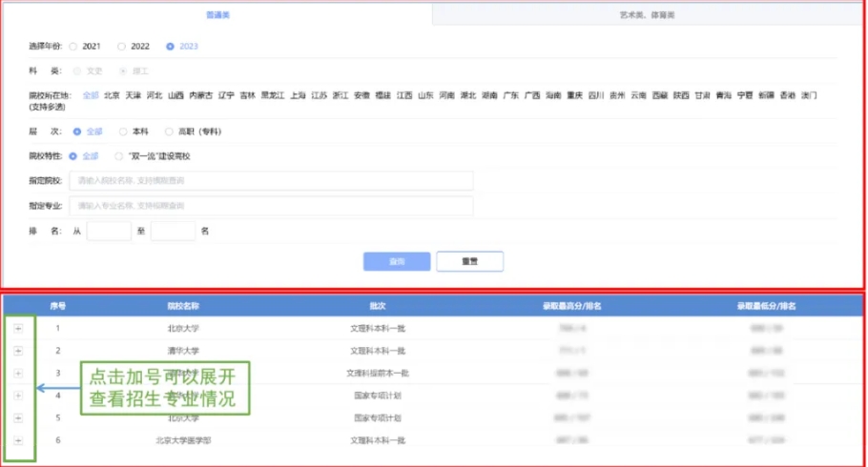868x467 pixels.
Task: Select year 2023 radio button
Action: (x=170, y=47)
